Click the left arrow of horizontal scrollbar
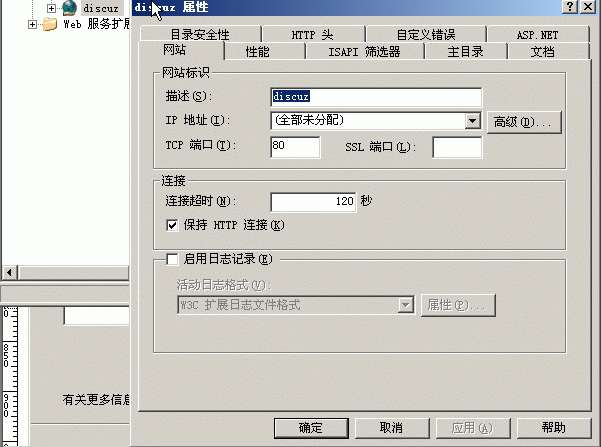 [x=10, y=273]
